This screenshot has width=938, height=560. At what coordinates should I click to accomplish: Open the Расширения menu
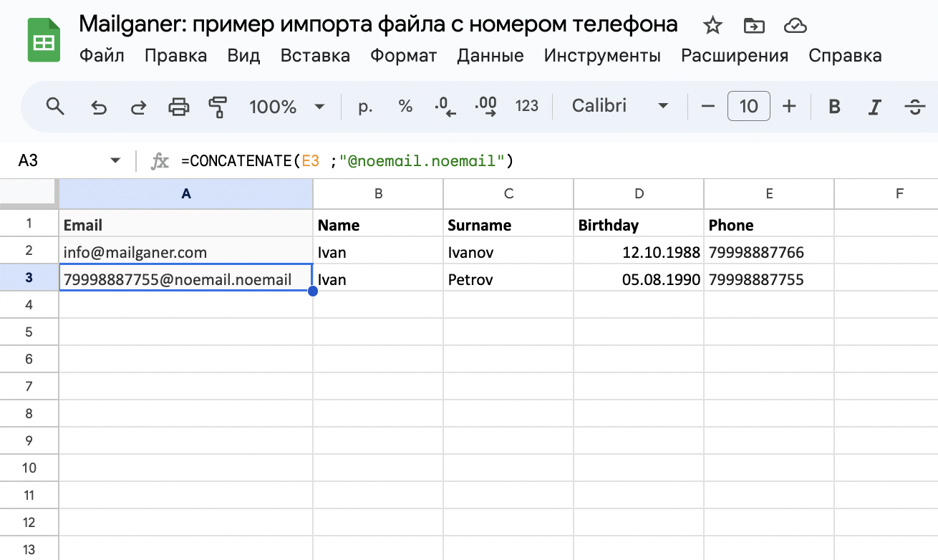(x=735, y=56)
